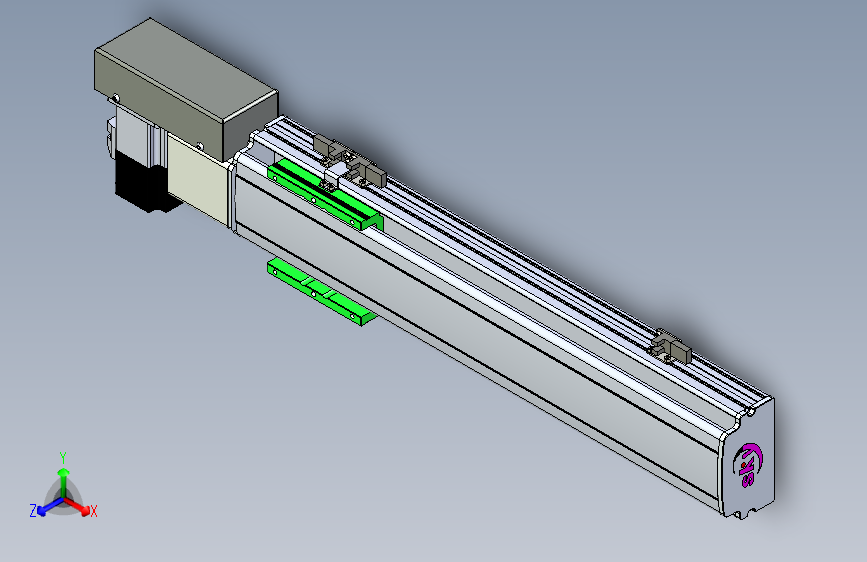Click the magenta SYS logo on the end cap
The image size is (867, 562).
click(747, 465)
